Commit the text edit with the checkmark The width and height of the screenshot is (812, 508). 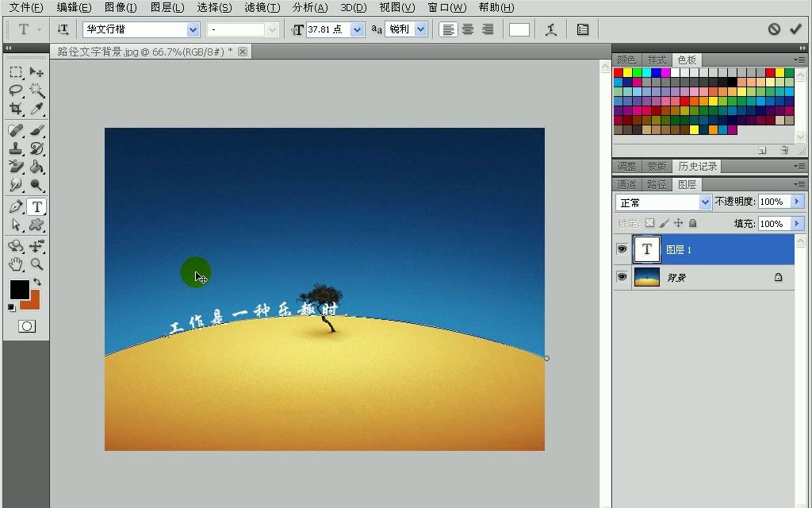795,29
